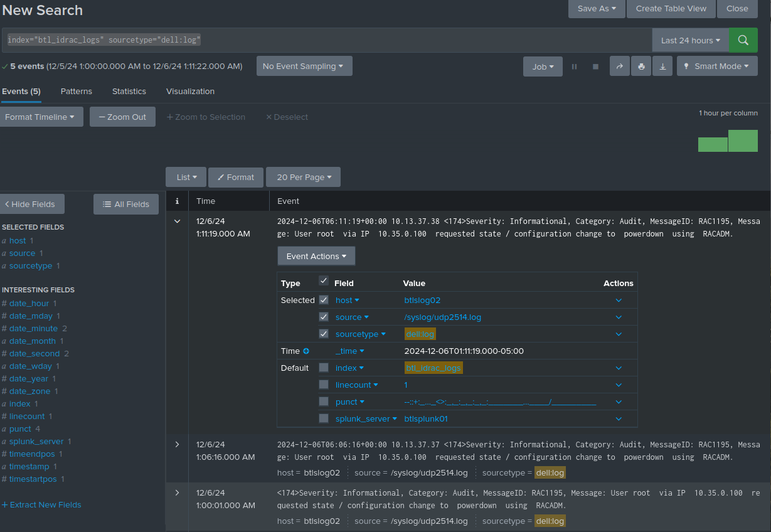The image size is (771, 532).
Task: Click the Extract New Fields link
Action: pyautogui.click(x=41, y=504)
